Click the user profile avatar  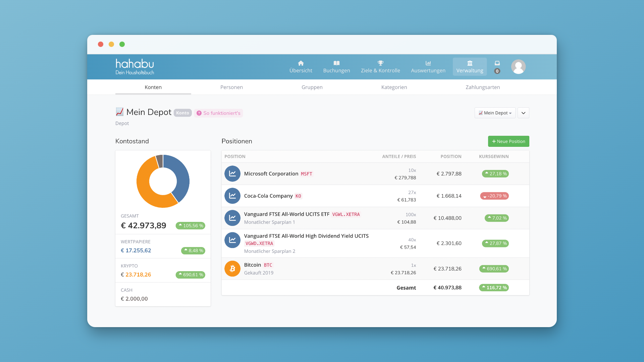[518, 67]
